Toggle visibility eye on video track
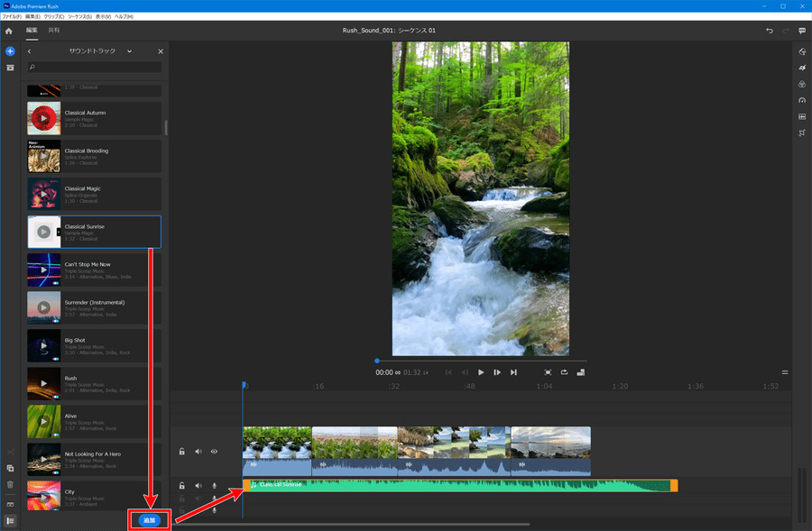This screenshot has width=812, height=531. pyautogui.click(x=214, y=451)
